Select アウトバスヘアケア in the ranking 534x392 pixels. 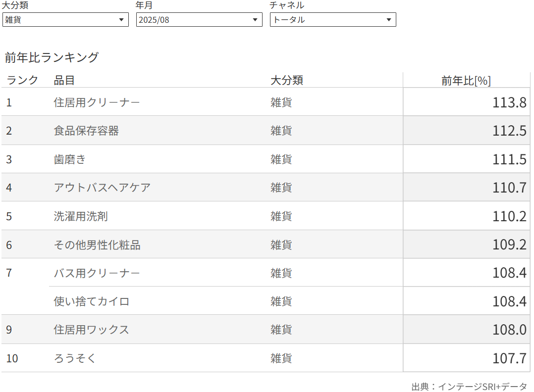(102, 188)
